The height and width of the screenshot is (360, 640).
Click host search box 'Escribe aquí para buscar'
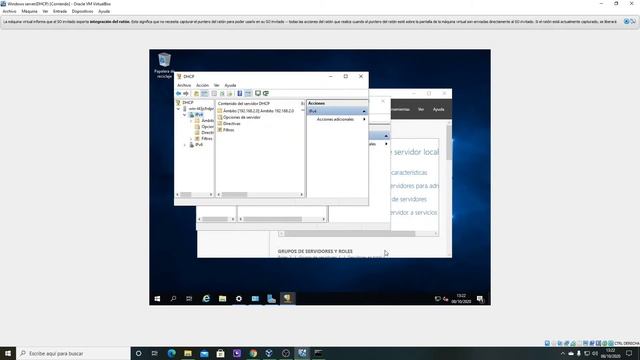click(73, 353)
